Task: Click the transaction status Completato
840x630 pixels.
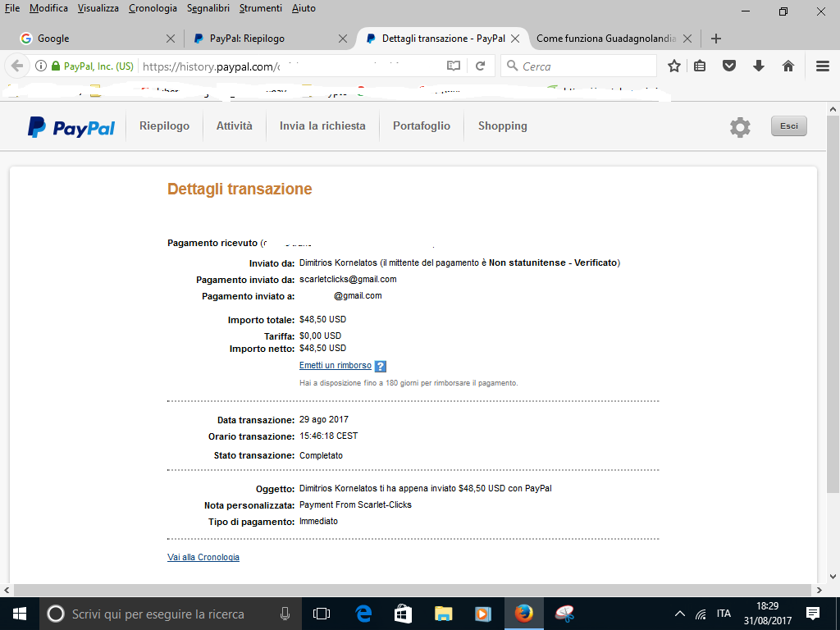Action: click(321, 455)
